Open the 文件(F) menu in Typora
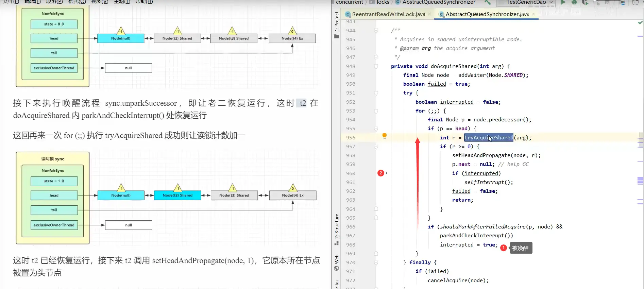Viewport: 644px width, 289px height. (11, 2)
